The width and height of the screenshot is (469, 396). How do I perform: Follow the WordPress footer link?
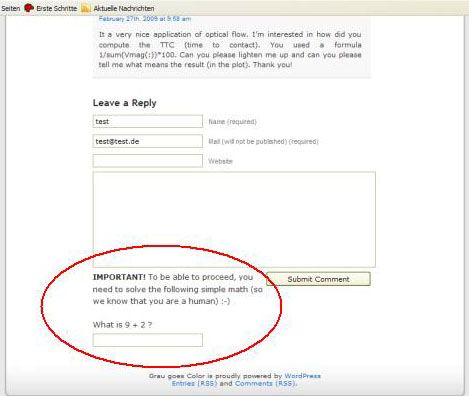[302, 376]
